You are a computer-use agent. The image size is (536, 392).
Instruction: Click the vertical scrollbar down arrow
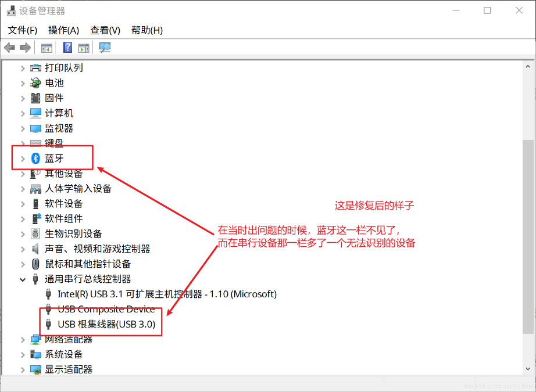528,369
